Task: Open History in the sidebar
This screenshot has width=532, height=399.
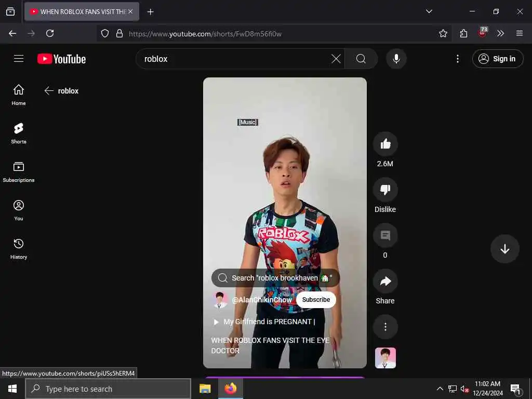Action: [x=19, y=249]
